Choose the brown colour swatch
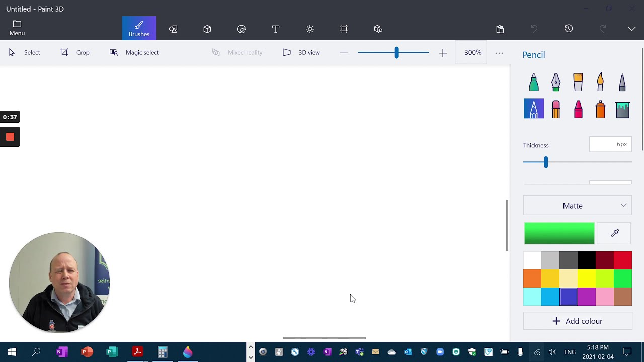644x362 pixels. click(x=623, y=297)
